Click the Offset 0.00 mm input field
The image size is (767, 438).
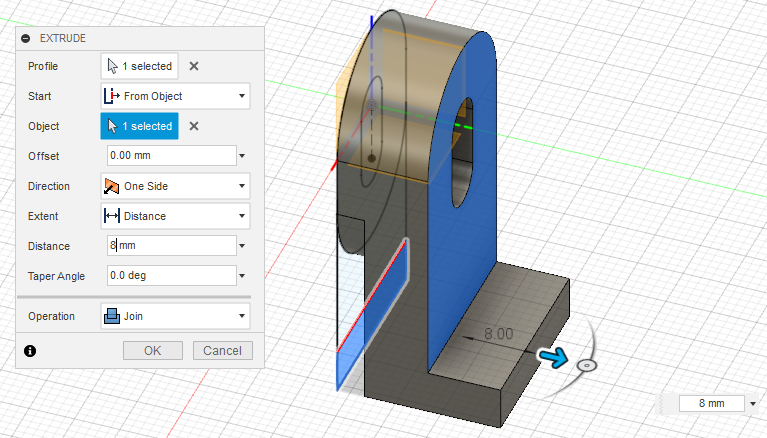(172, 156)
